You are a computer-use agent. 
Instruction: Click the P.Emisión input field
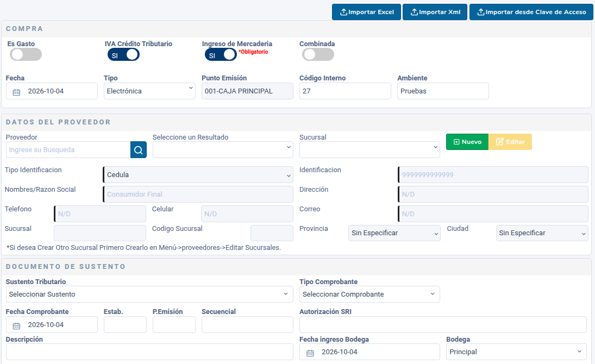[x=174, y=324]
